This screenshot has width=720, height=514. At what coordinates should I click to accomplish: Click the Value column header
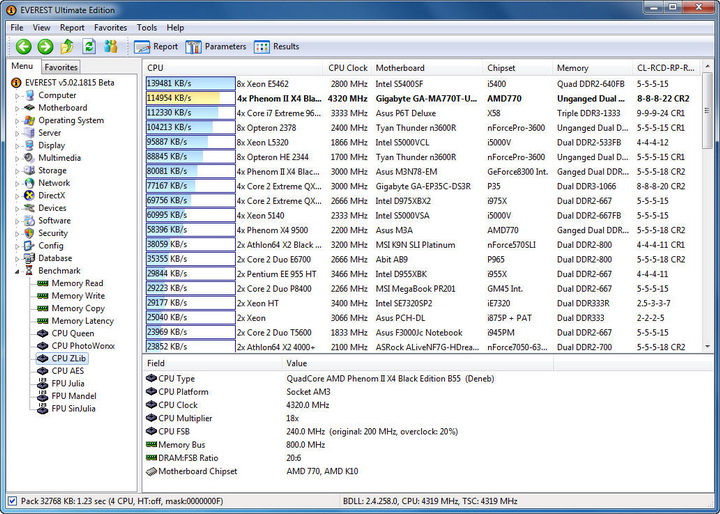pos(417,363)
